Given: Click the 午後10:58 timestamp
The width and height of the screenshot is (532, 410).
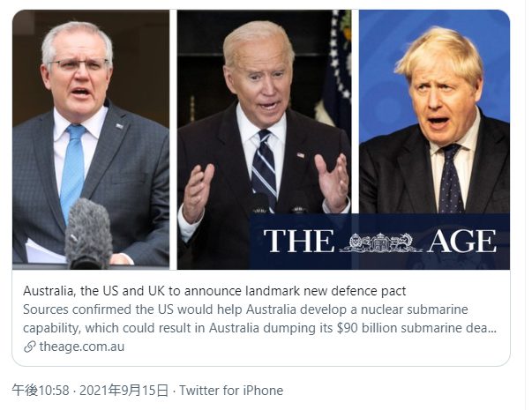Looking at the screenshot, I should 41,391.
